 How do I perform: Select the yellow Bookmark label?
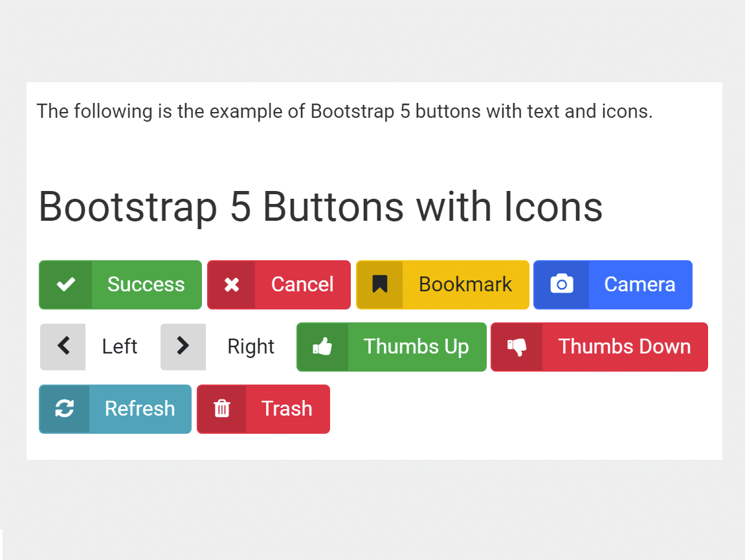click(465, 285)
